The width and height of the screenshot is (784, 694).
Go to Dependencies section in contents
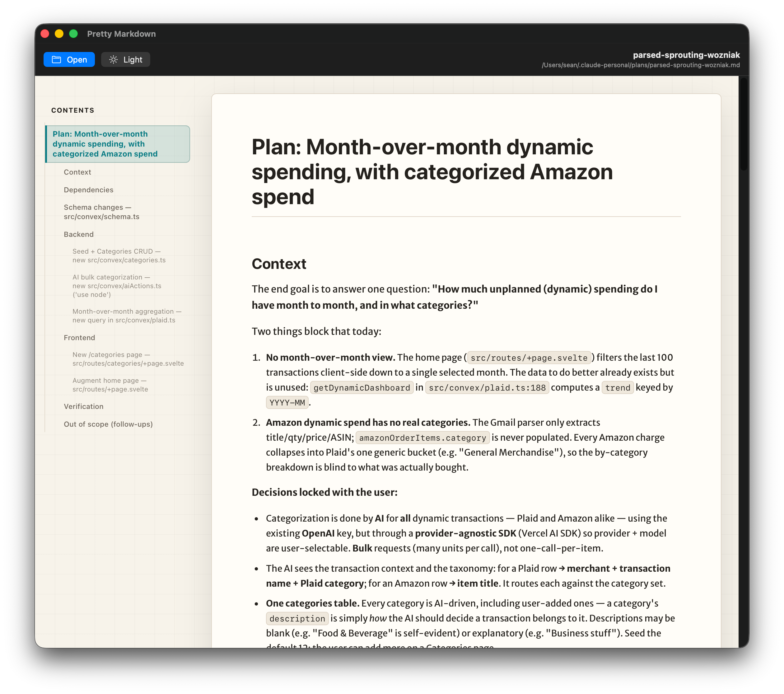[x=89, y=190]
